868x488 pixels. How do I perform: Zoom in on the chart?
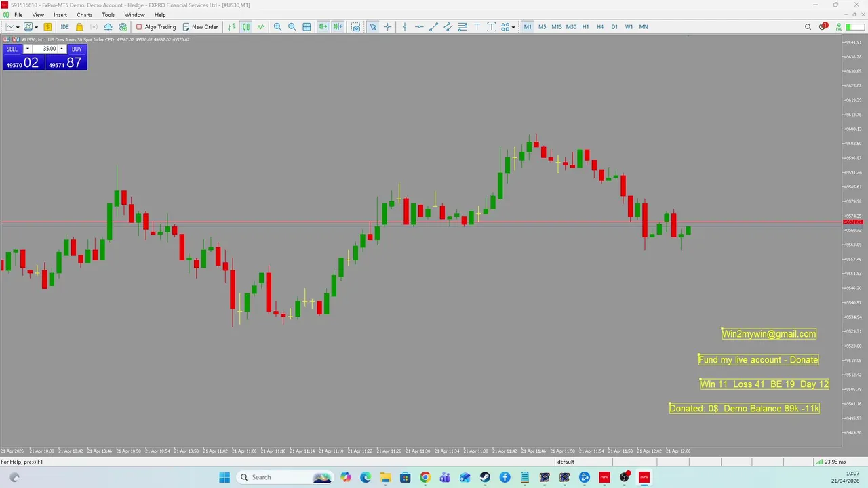[277, 27]
